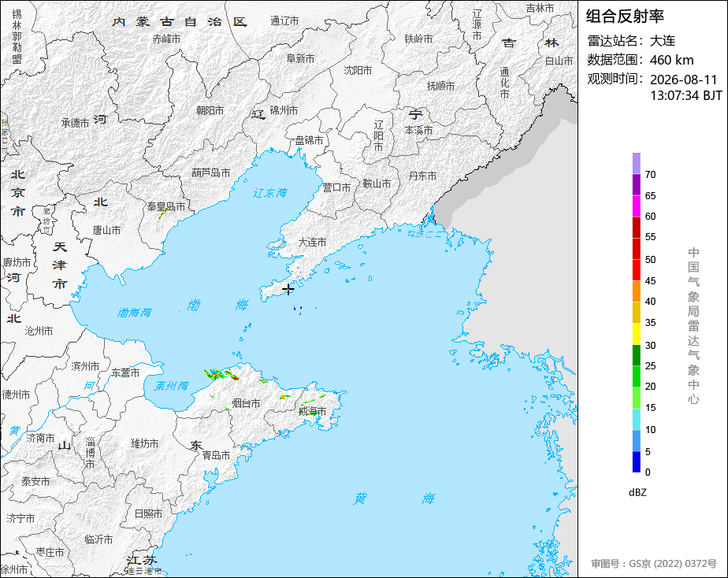Click the 秦皇岛市 city label

165,206
